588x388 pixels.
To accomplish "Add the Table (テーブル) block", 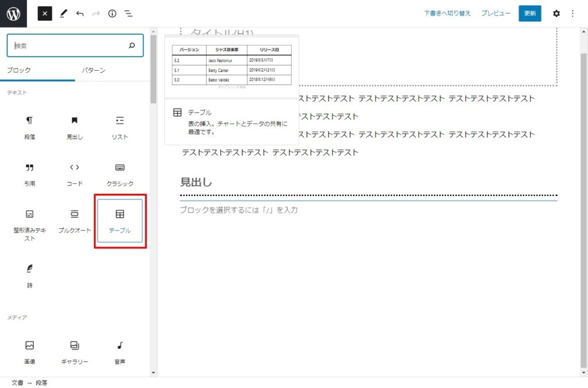I will (x=120, y=221).
